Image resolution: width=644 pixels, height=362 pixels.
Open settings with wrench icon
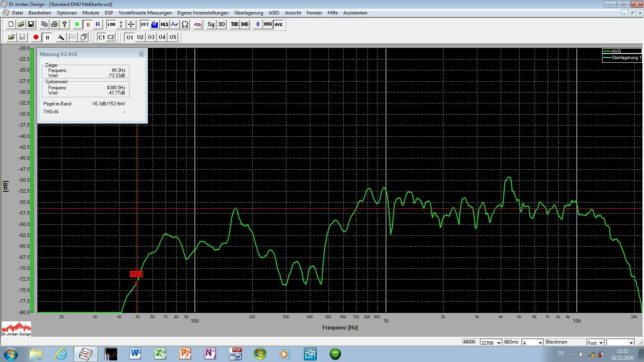coord(61,37)
